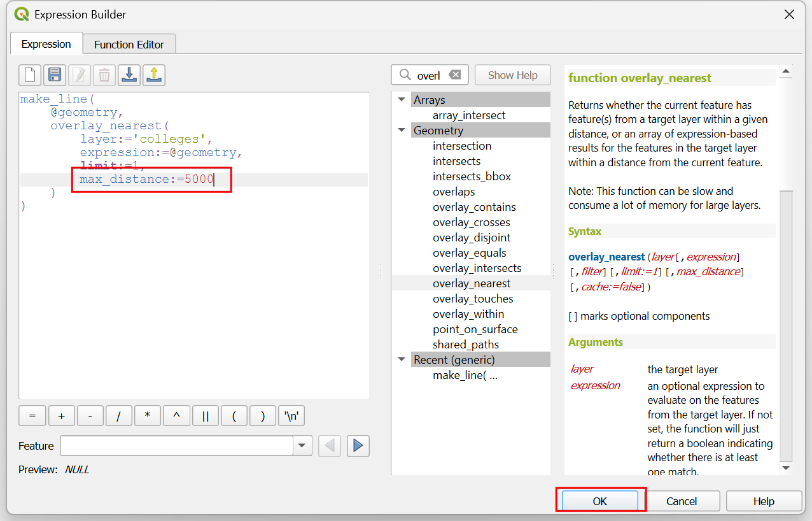Select the Expression tab
The height and width of the screenshot is (521, 812).
[46, 44]
